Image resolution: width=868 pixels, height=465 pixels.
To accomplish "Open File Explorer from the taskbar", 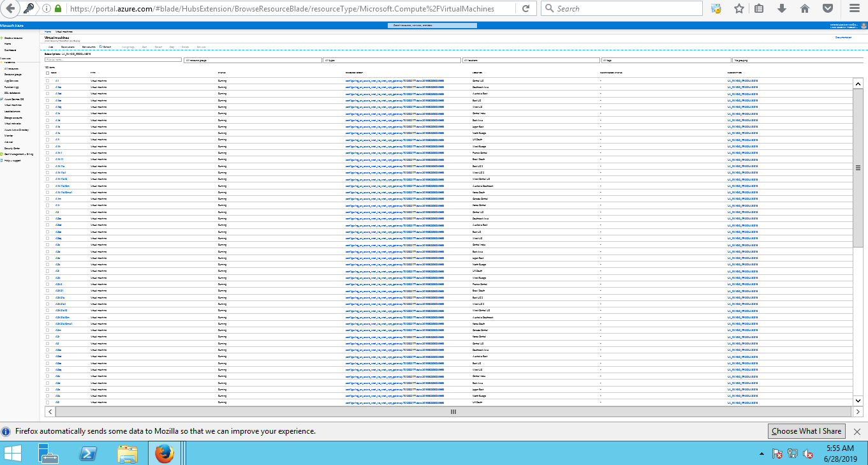I will pos(128,454).
